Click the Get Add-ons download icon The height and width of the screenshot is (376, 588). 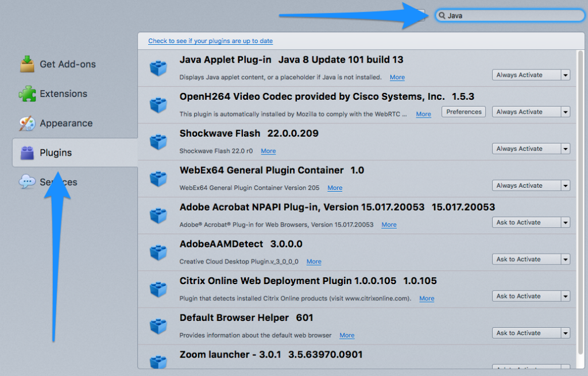[28, 64]
